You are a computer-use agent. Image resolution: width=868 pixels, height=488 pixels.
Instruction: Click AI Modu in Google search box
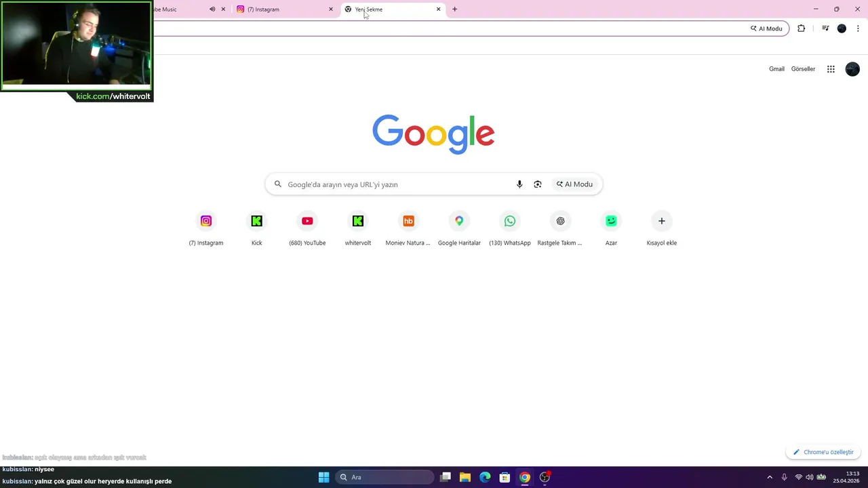pos(575,184)
